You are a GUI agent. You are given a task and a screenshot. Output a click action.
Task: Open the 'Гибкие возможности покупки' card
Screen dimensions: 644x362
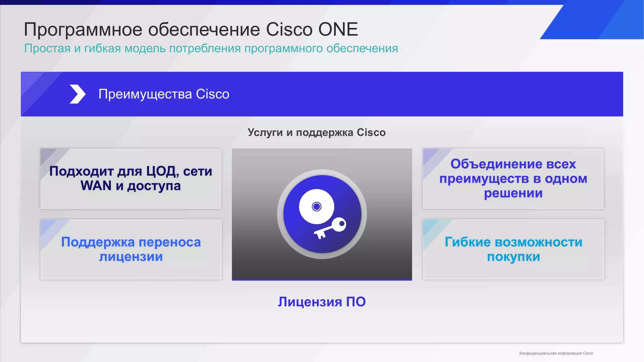coord(514,250)
